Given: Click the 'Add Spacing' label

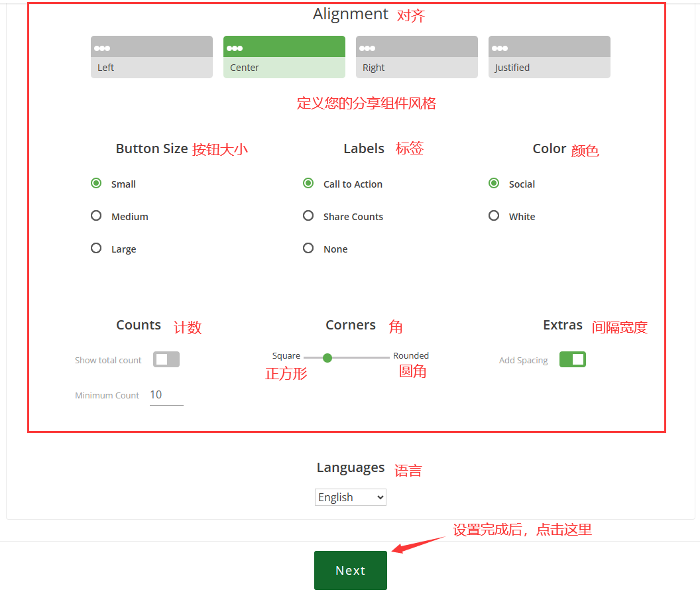Looking at the screenshot, I should [x=523, y=361].
